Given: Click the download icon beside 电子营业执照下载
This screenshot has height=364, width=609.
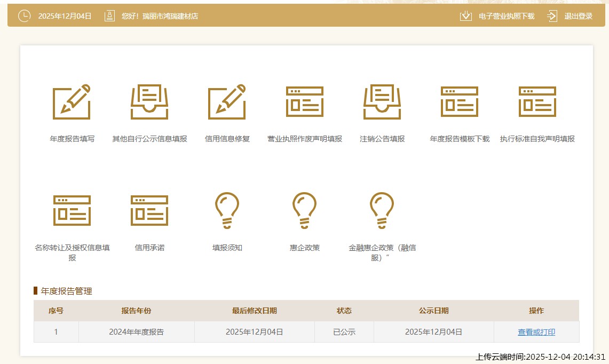Looking at the screenshot, I should [466, 16].
